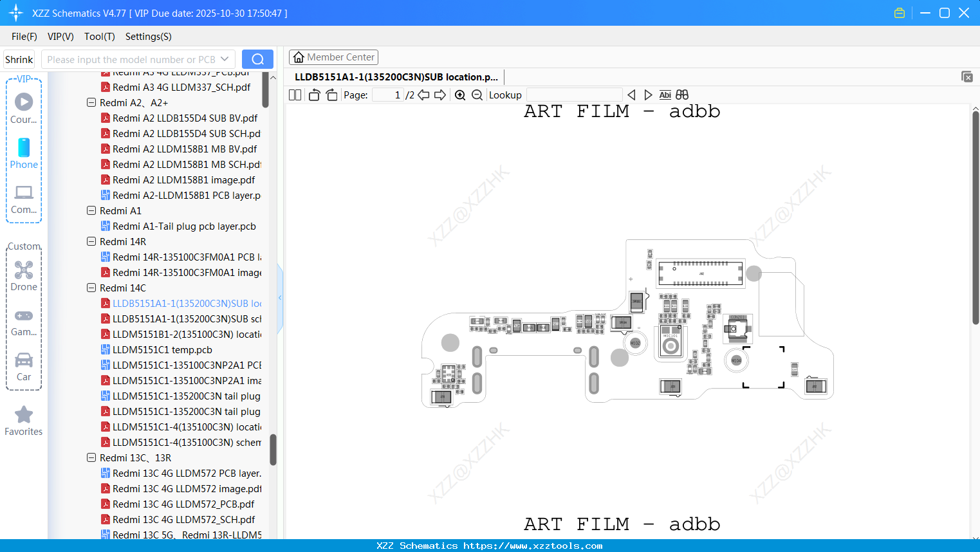
Task: Select the two-page view icon
Action: pos(295,95)
